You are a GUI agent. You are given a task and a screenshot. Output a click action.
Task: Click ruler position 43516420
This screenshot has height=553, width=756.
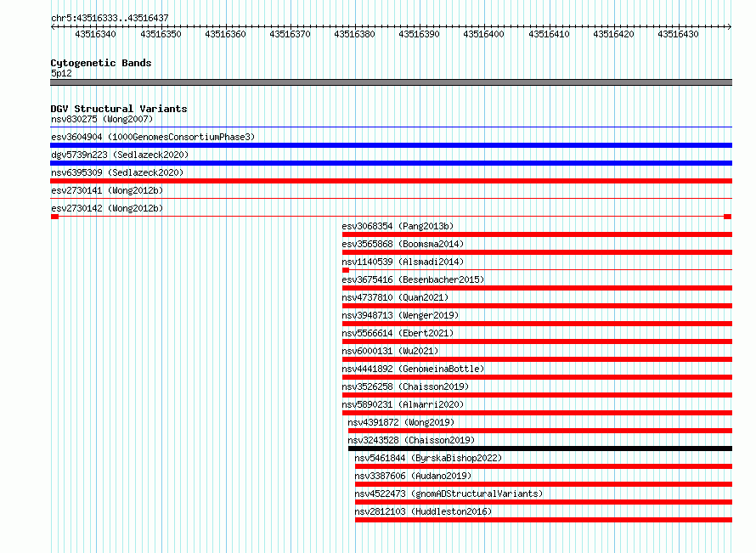point(613,34)
